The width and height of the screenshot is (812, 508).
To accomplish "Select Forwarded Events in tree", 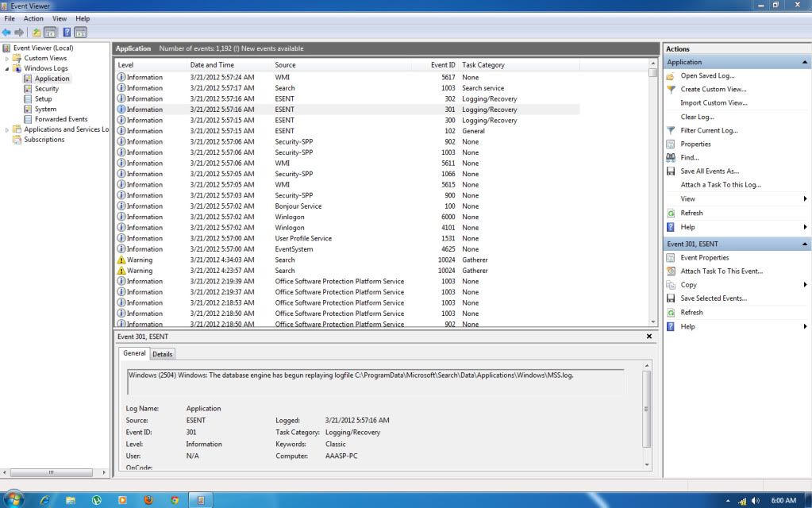I will (61, 119).
